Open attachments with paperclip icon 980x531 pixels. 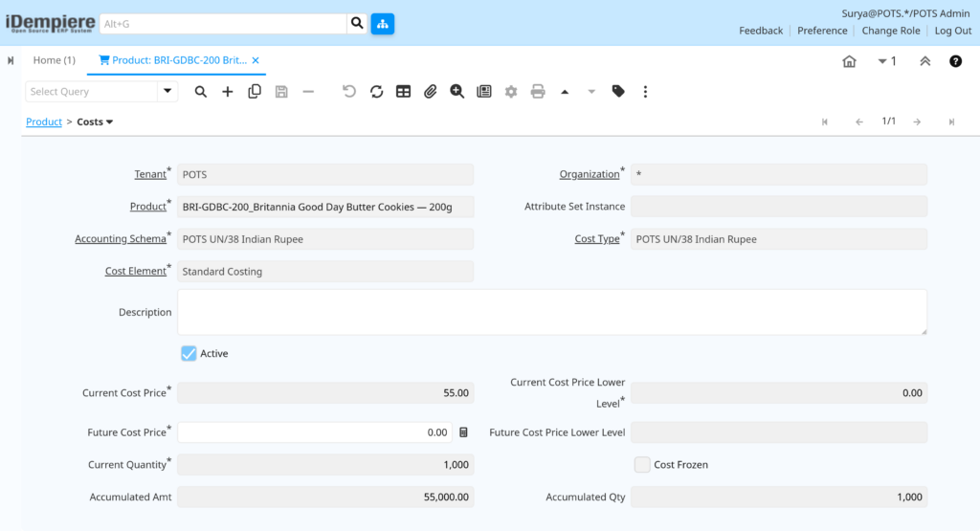430,92
